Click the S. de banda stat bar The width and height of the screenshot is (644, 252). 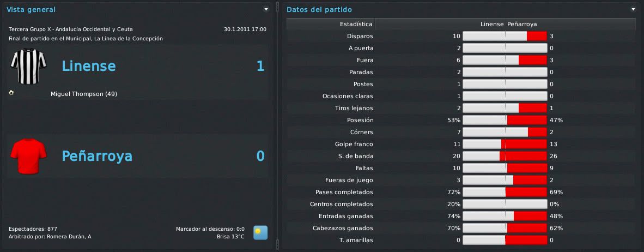[x=505, y=156]
